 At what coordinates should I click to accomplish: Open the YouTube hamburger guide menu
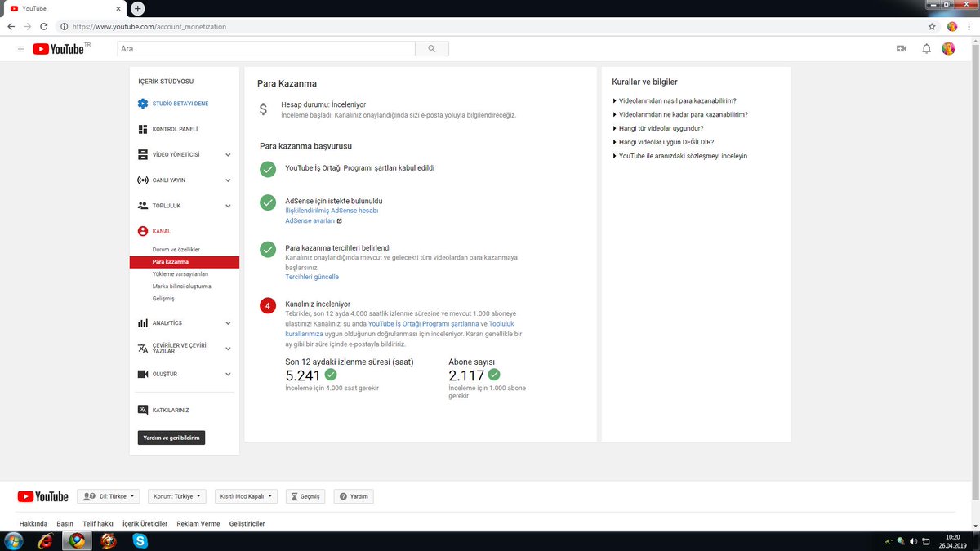[21, 49]
